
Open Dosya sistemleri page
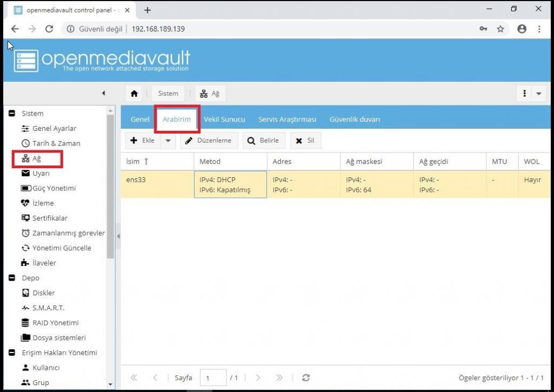click(x=54, y=337)
